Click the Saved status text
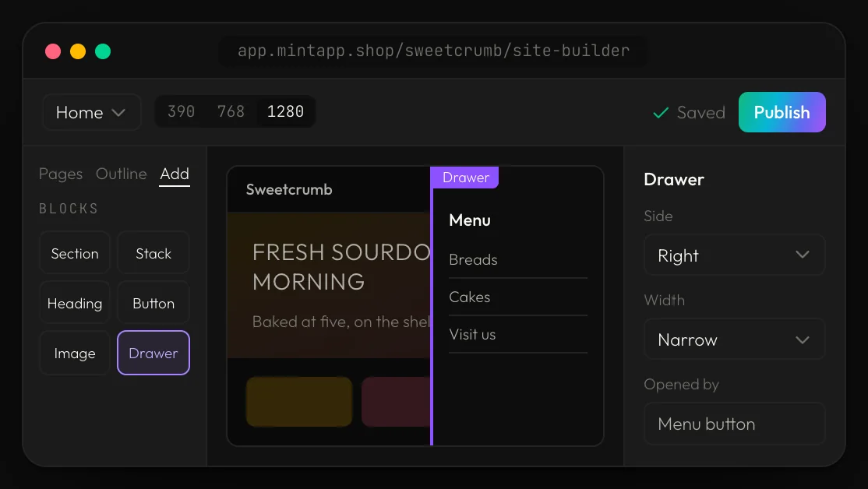The height and width of the screenshot is (489, 868). (x=700, y=113)
